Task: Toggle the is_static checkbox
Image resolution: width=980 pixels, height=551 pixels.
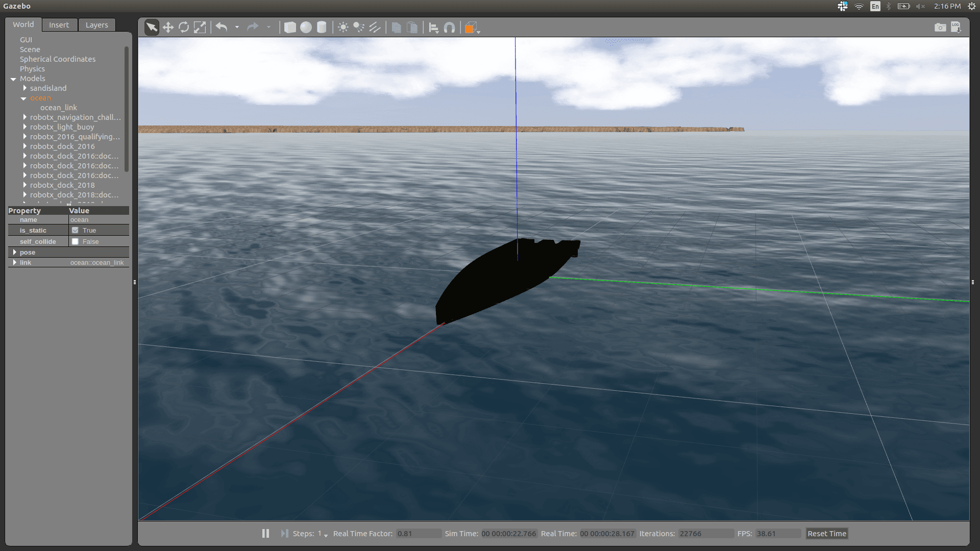Action: [x=76, y=231]
